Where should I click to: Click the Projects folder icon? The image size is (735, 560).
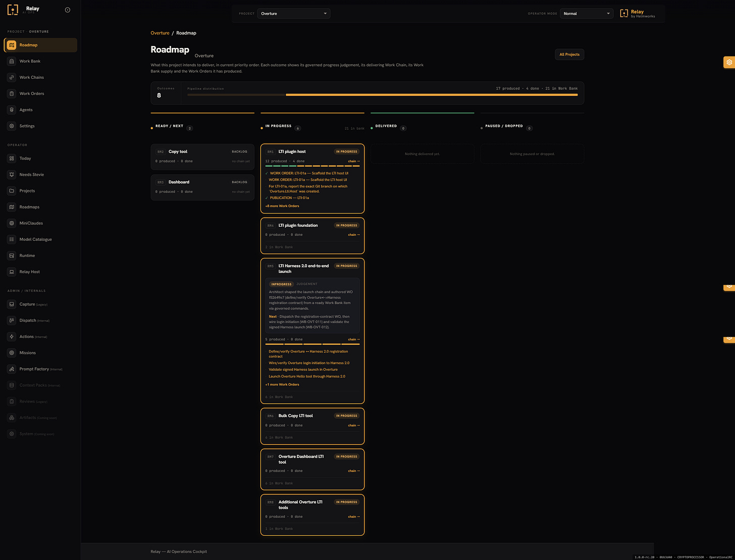point(12,190)
